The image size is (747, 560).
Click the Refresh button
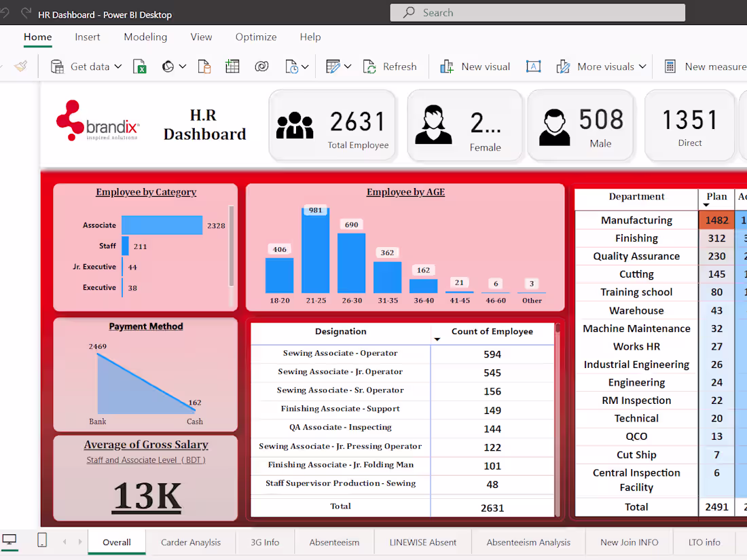[390, 66]
